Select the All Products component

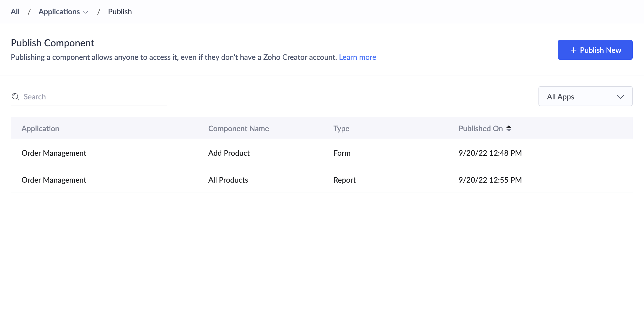[x=228, y=180]
